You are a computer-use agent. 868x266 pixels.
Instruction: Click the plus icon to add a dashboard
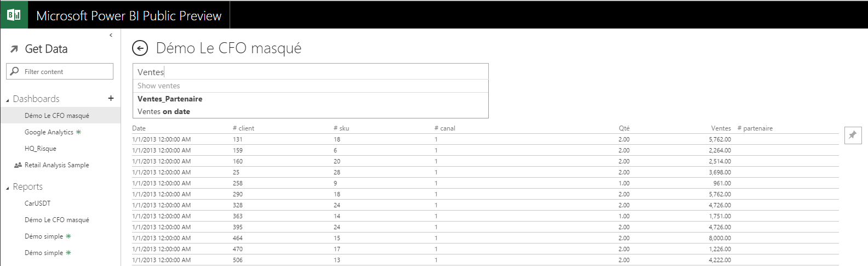(x=111, y=98)
